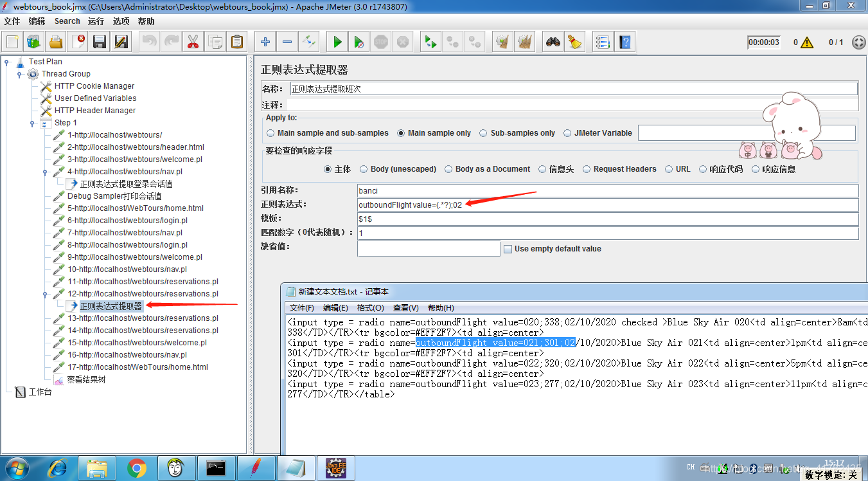Open the 运行 menu

pos(96,21)
